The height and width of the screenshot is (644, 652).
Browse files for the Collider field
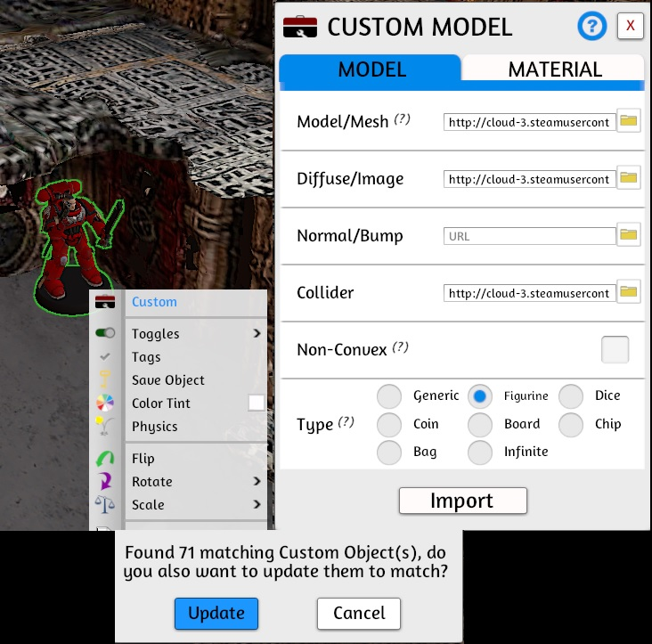(628, 292)
